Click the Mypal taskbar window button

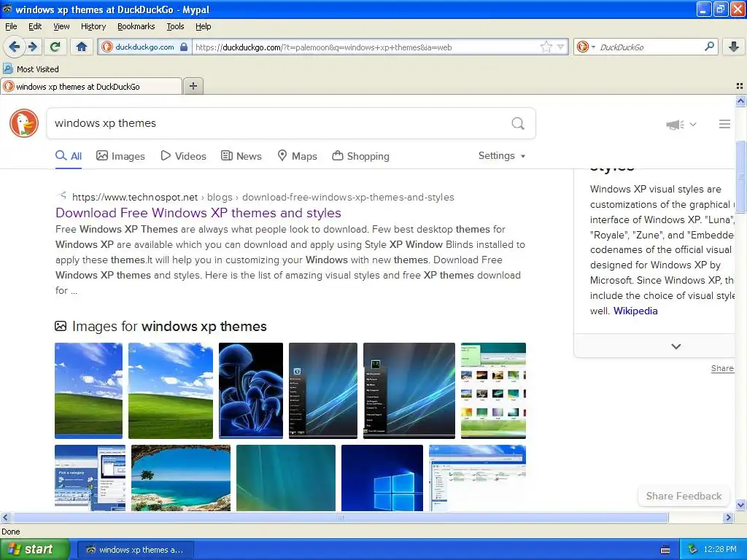coord(135,550)
